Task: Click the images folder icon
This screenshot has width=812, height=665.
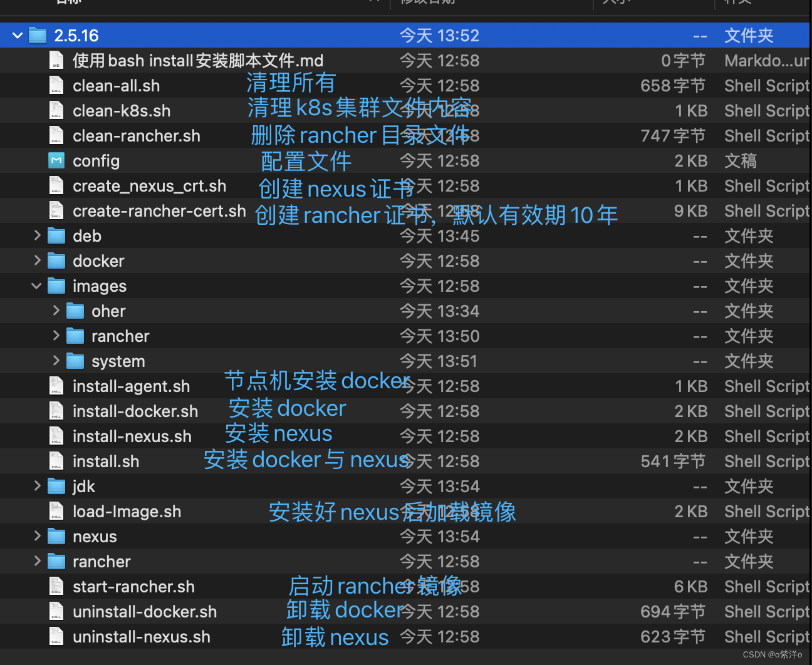Action: tap(56, 286)
